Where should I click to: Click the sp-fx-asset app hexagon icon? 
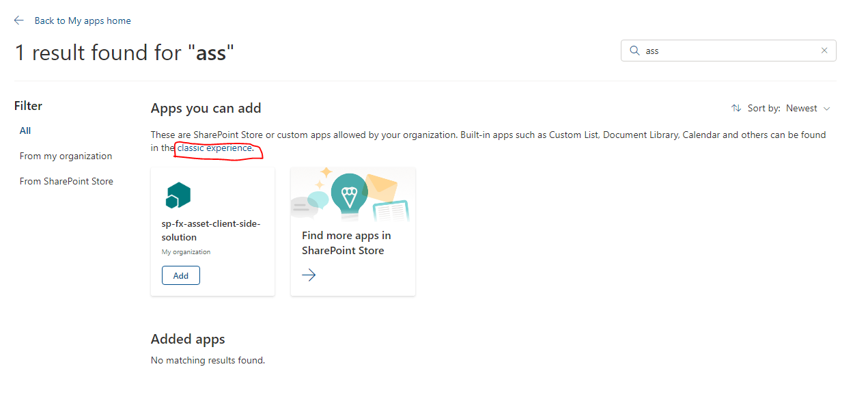pyautogui.click(x=178, y=195)
